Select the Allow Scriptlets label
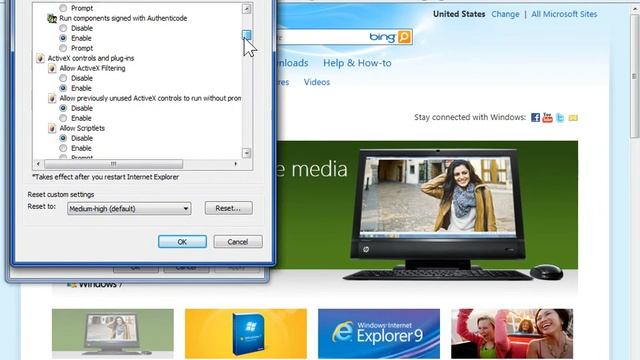The image size is (640, 360). [x=82, y=128]
